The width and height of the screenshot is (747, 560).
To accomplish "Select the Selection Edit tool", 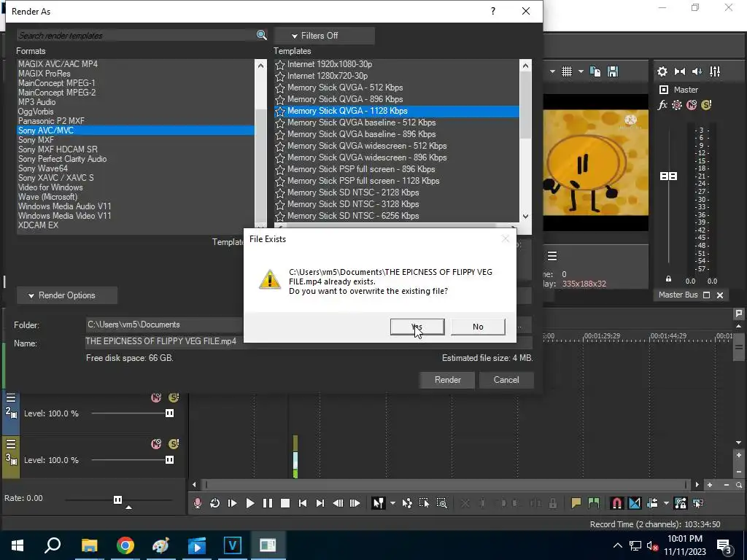I will click(424, 503).
